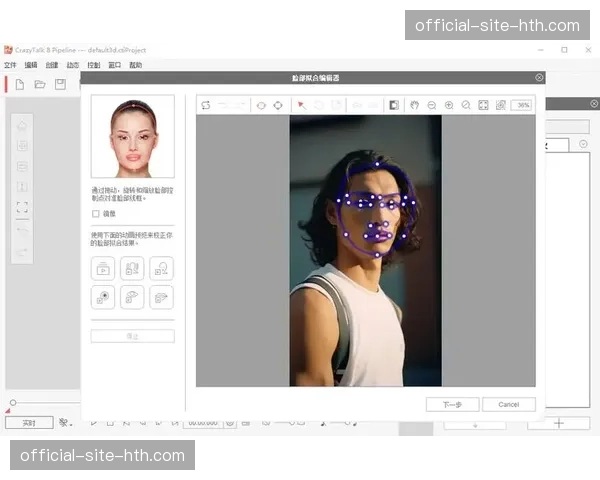Image resolution: width=600 pixels, height=480 pixels.
Task: Toggle the 镜像 mirror checkbox
Action: pyautogui.click(x=96, y=214)
